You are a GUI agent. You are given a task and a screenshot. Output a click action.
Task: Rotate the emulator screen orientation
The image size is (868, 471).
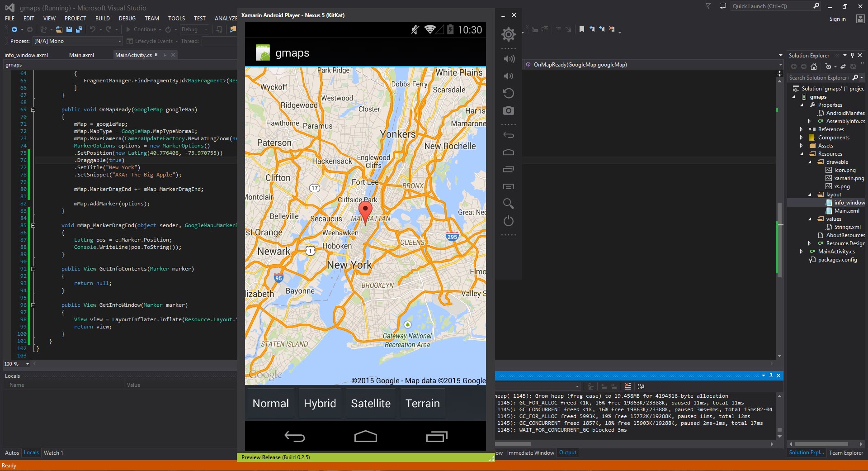508,93
